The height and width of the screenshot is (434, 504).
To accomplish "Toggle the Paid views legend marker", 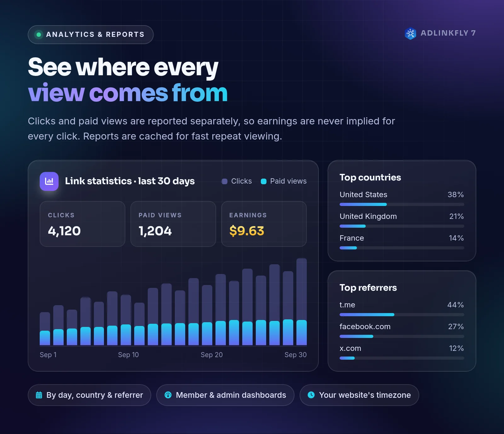I will click(264, 181).
